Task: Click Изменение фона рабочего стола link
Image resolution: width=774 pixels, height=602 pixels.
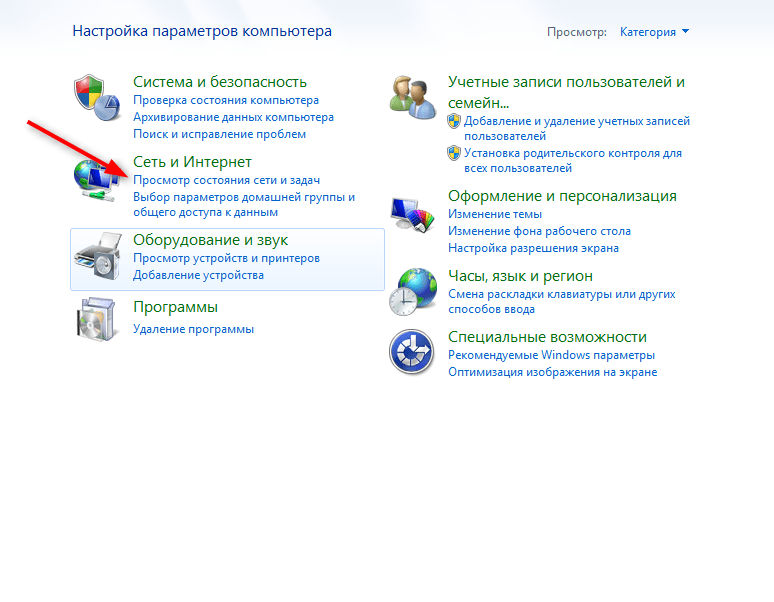Action: [540, 231]
